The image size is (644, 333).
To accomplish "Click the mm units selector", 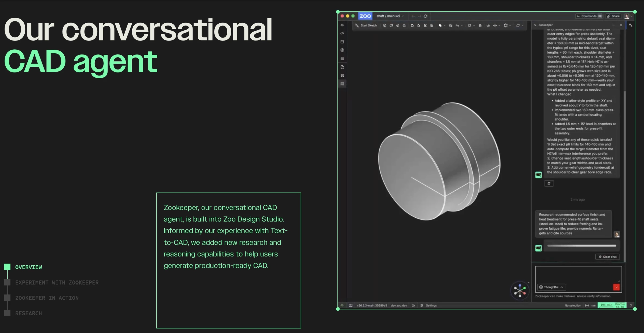I will pos(590,305).
